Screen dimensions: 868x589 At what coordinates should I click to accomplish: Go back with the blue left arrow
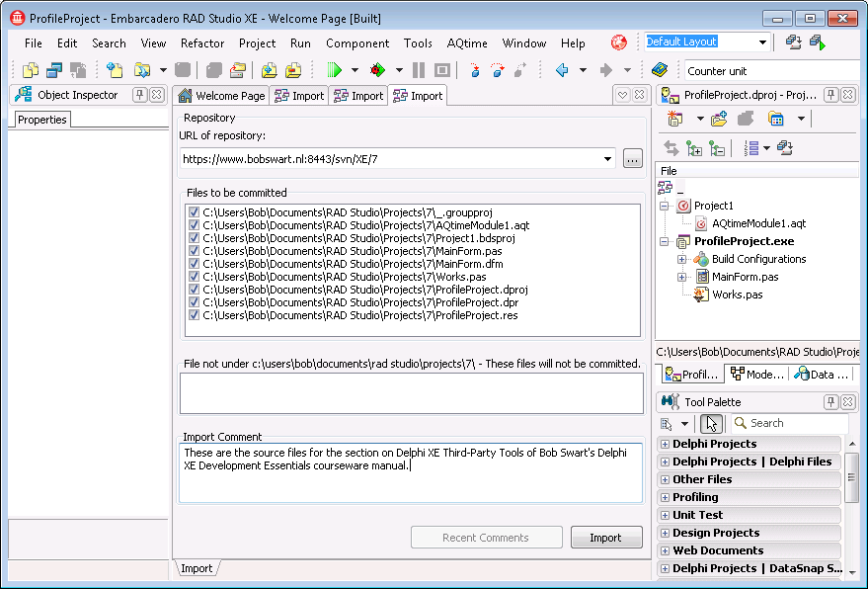point(562,70)
